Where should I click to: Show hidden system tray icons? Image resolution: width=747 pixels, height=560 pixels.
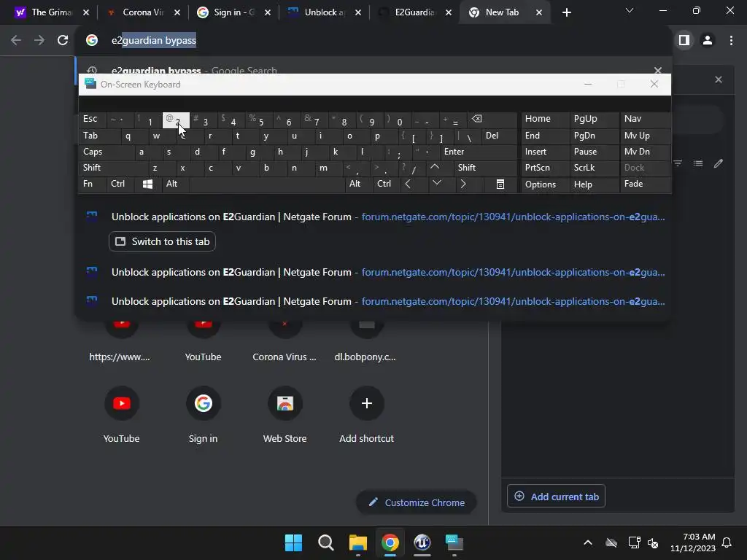(x=588, y=542)
